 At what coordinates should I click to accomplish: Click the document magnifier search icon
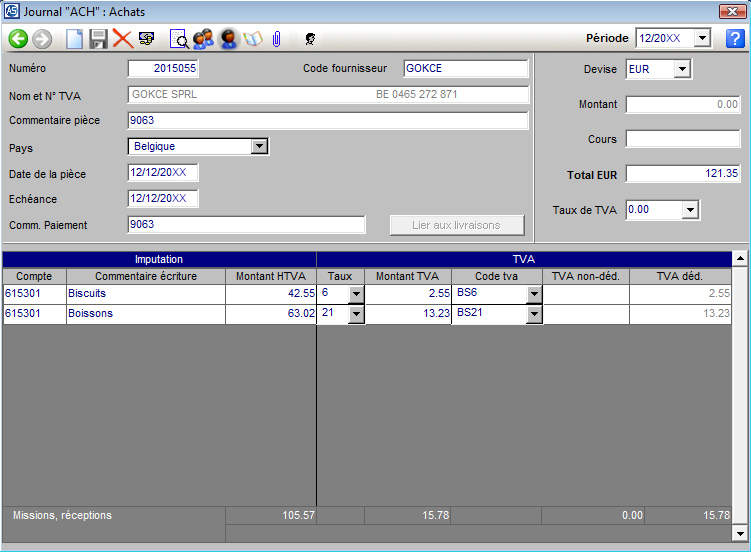pos(179,39)
